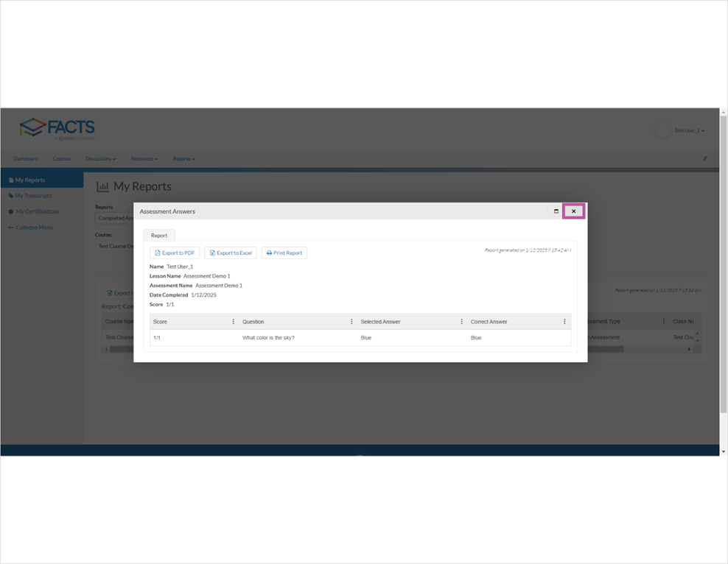Viewport: 728px width, 564px height.
Task: Click the bar-chart icon beside My Reports heading
Action: 102,187
